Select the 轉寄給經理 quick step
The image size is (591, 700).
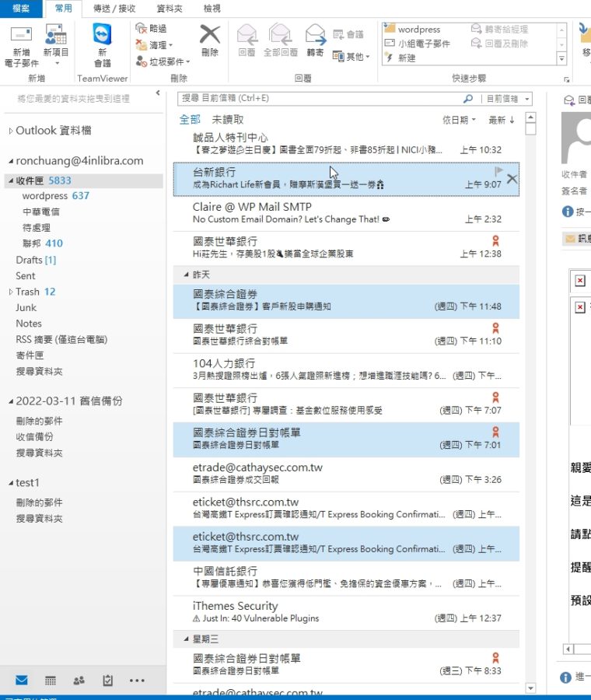pyautogui.click(x=499, y=29)
